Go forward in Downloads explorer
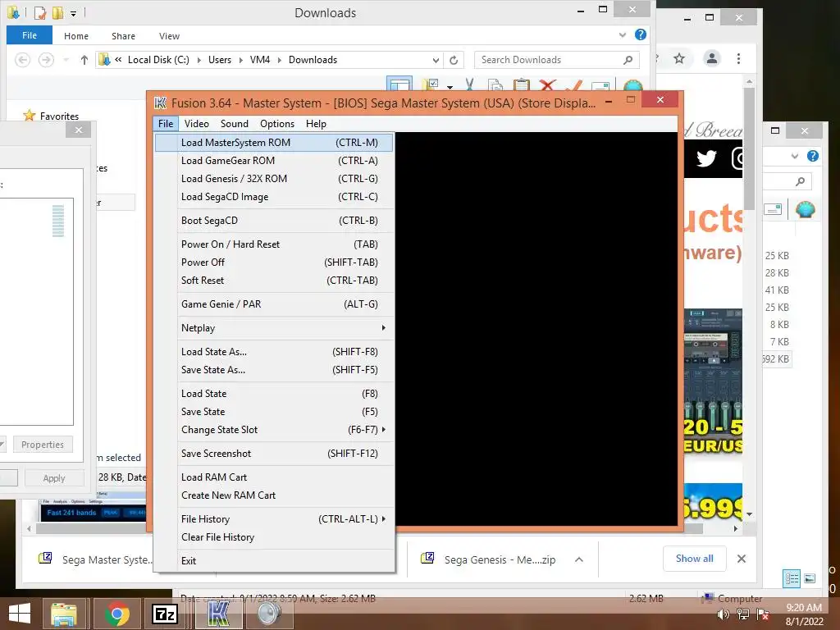 tap(46, 59)
